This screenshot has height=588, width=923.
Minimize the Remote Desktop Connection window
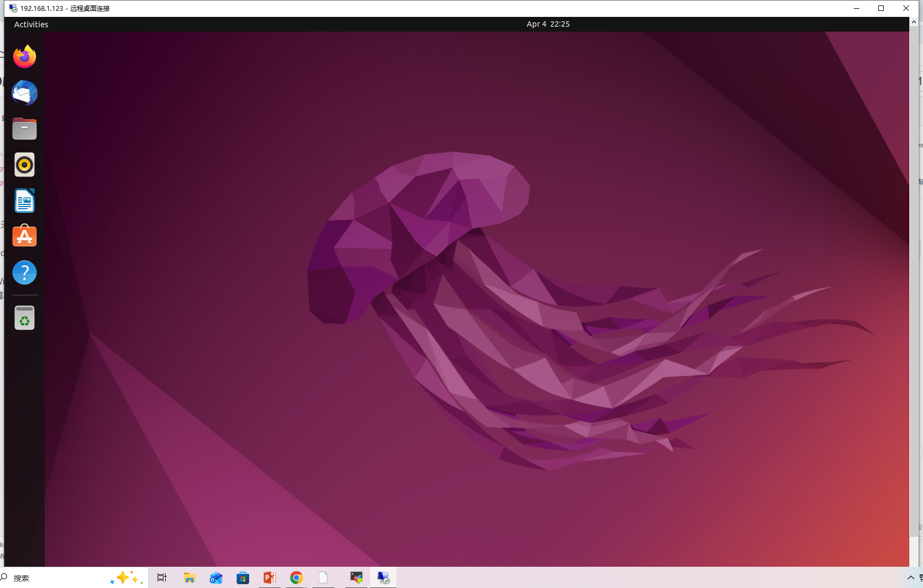(x=856, y=8)
